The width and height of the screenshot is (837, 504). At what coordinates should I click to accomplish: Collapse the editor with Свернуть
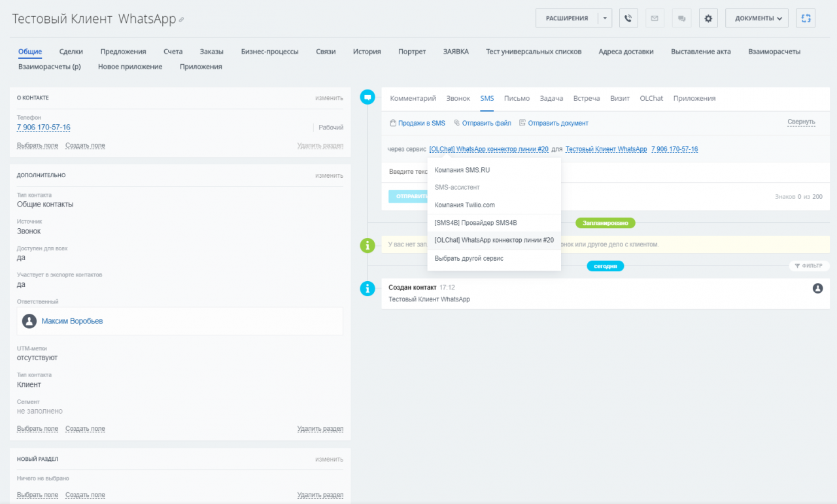(x=801, y=122)
